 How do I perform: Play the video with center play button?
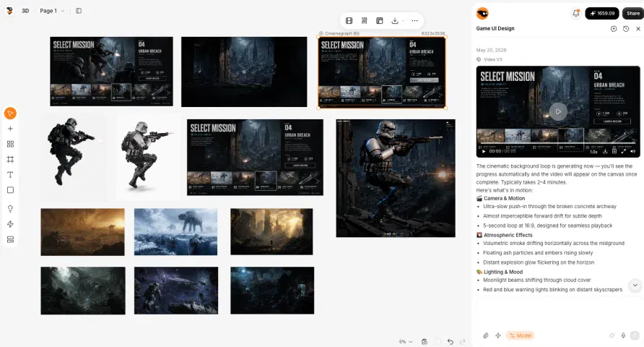(558, 111)
